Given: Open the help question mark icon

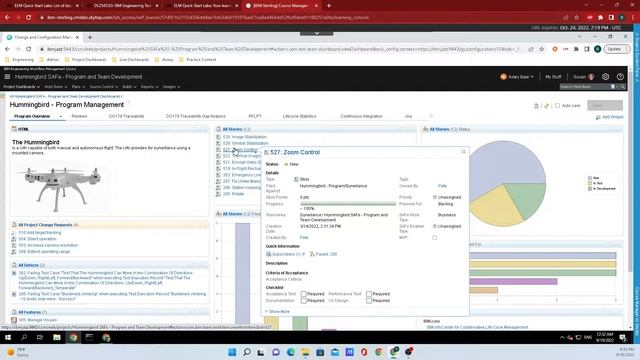Looking at the screenshot, I should tap(620, 77).
